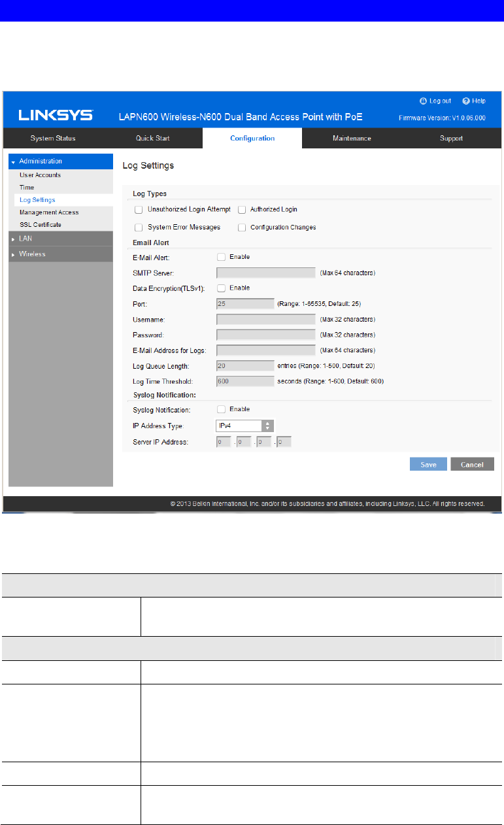The height and width of the screenshot is (825, 504).
Task: Focus E-Mail Address for Logs field
Action: tap(266, 350)
